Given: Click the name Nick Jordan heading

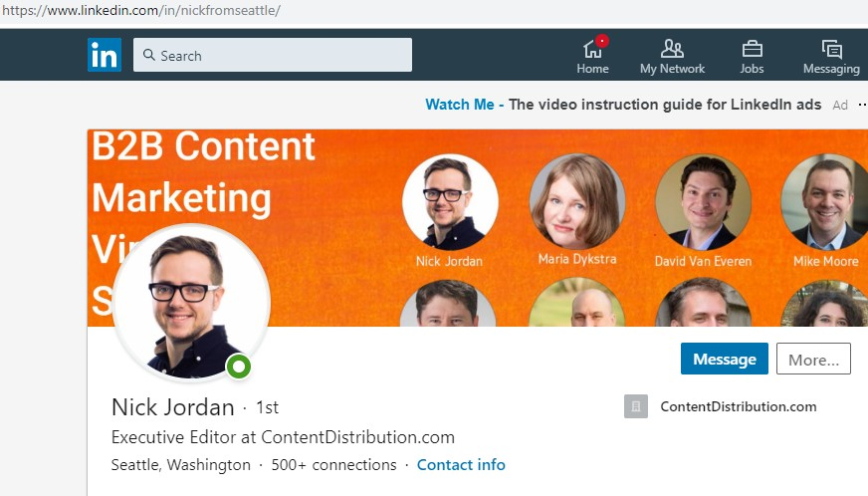Looking at the screenshot, I should pos(173,407).
